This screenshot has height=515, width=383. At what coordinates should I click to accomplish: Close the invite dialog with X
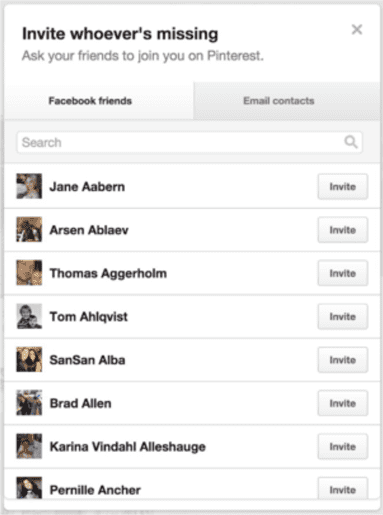tap(357, 30)
